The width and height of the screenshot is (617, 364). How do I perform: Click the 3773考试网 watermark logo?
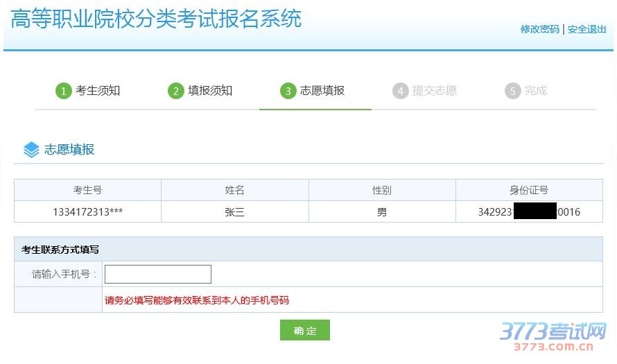(553, 336)
